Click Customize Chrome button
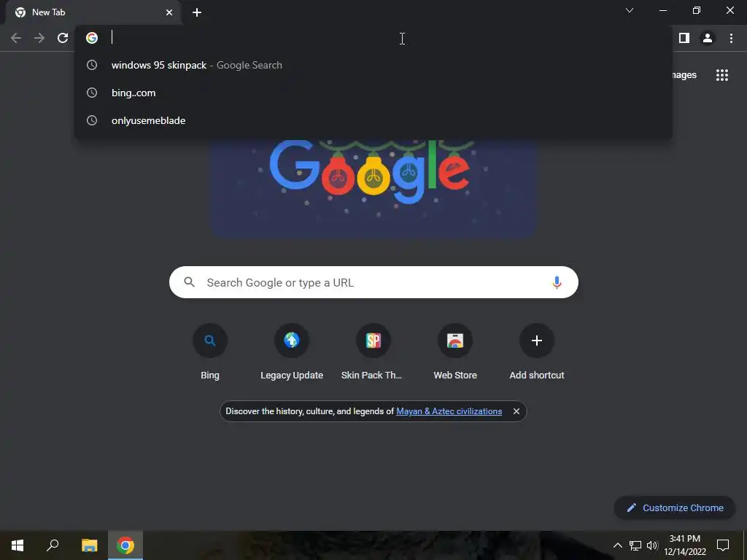 point(675,507)
